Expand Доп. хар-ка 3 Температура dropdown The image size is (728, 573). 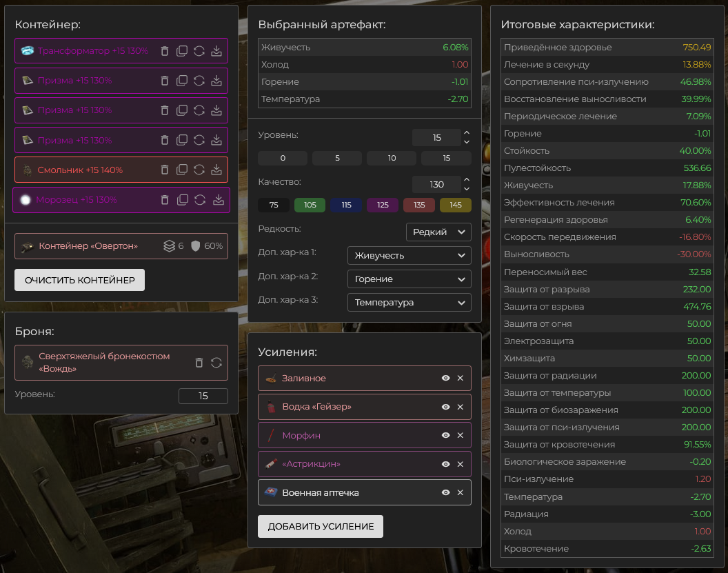point(409,303)
